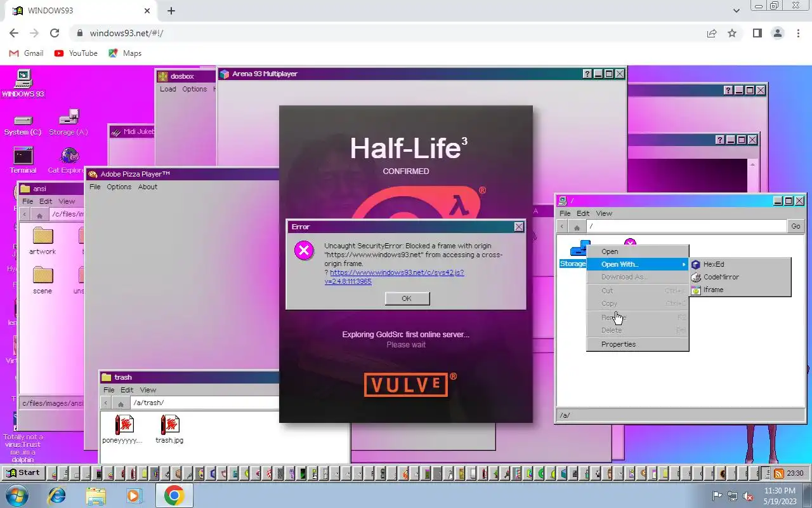The width and height of the screenshot is (812, 508).
Task: Click the volume icon in the system tray
Action: click(749, 496)
